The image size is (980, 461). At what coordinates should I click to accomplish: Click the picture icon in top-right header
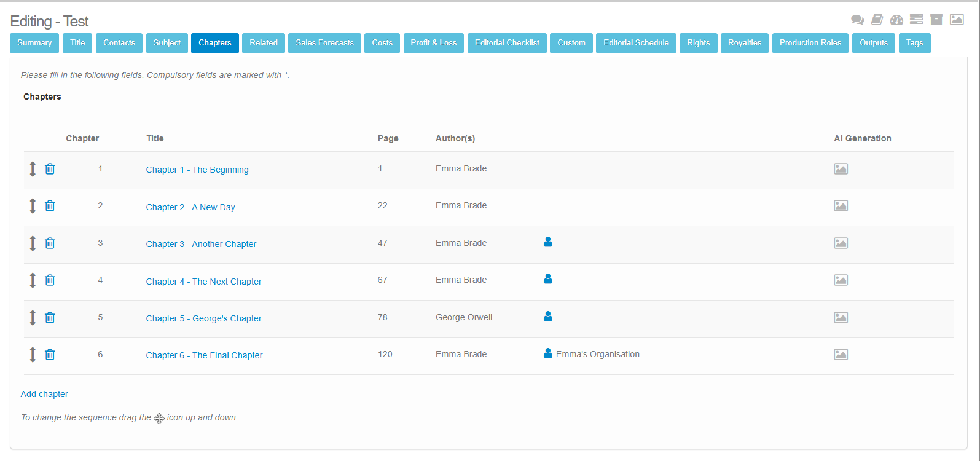click(957, 20)
